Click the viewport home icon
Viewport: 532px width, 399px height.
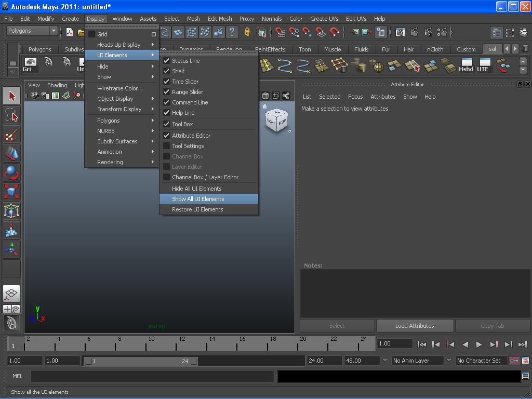tap(264, 106)
